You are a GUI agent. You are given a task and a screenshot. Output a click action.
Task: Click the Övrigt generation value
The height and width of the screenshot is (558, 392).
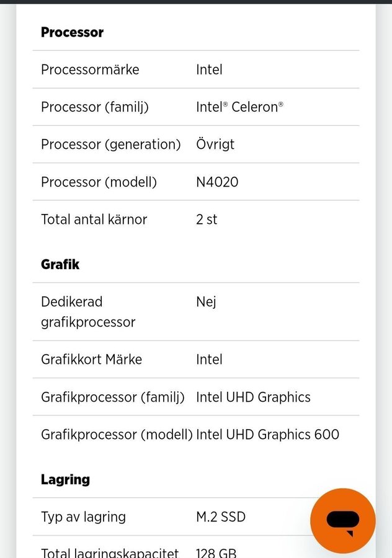(215, 144)
